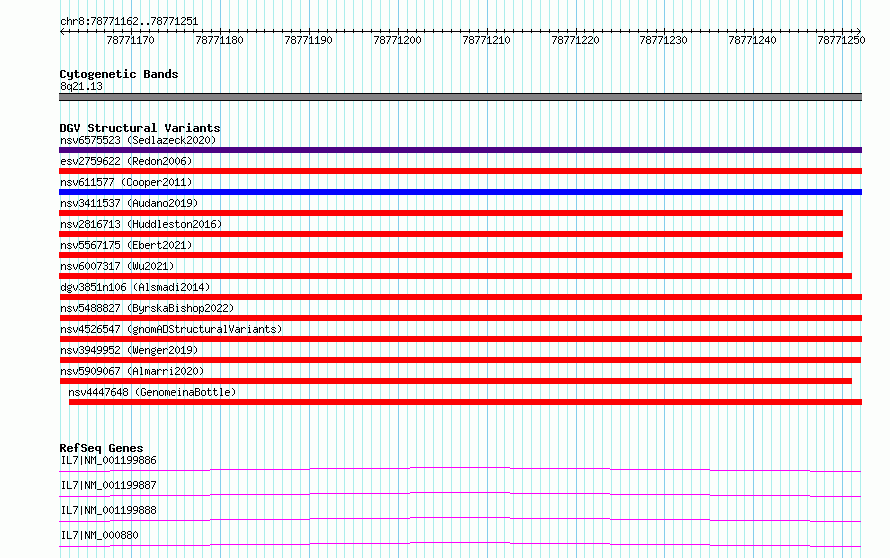Click the 8q21.13 band label

(x=81, y=86)
